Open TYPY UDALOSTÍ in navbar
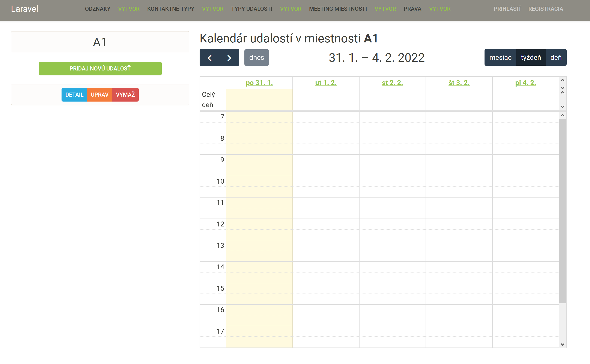 coord(251,9)
